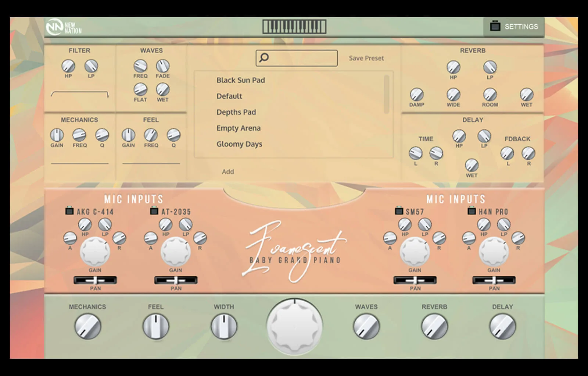Click the Reverb ROOM knob

(x=490, y=95)
